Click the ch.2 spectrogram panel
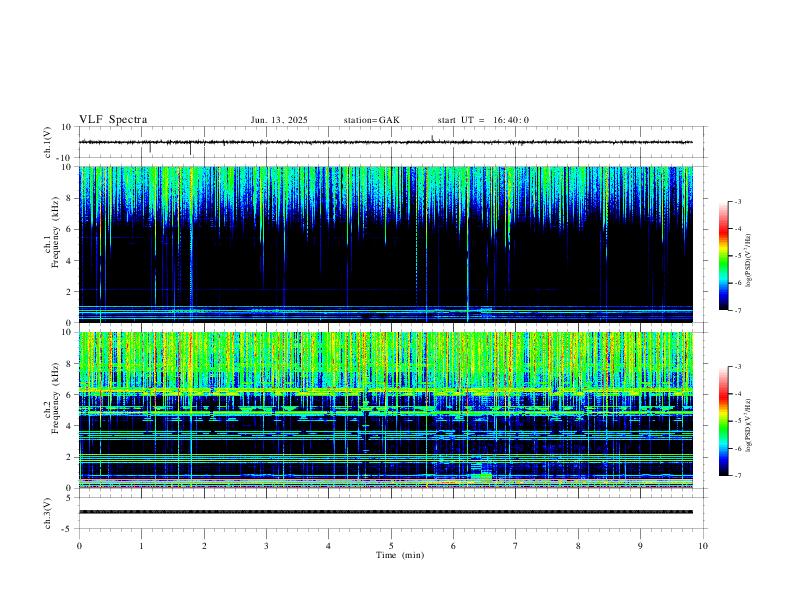 tap(385, 410)
